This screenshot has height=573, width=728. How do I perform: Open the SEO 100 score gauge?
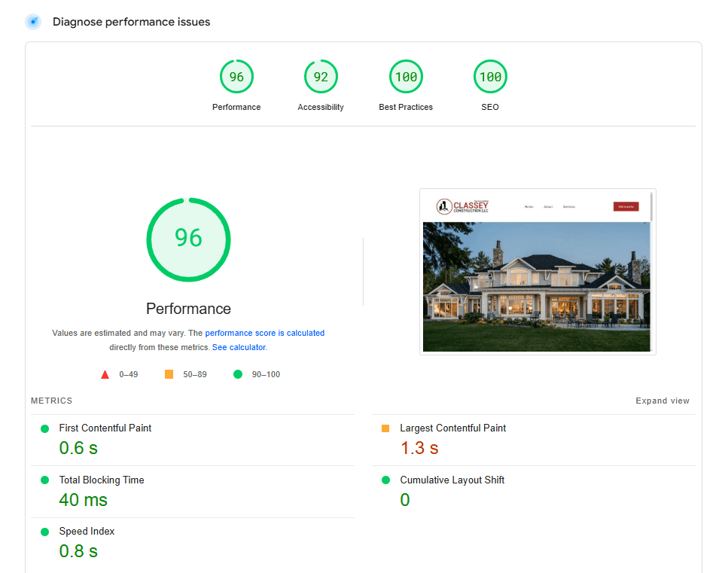point(490,77)
